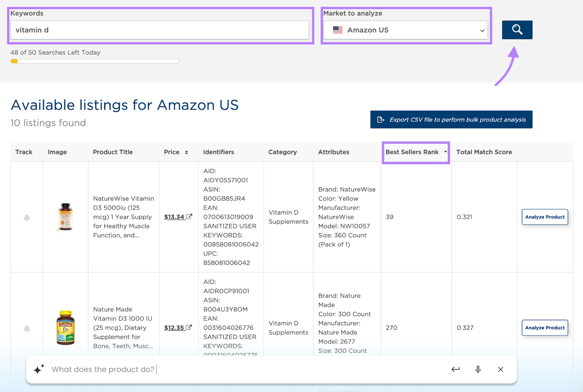The width and height of the screenshot is (583, 392).
Task: Click the microphone icon in prompt bar
Action: (478, 369)
